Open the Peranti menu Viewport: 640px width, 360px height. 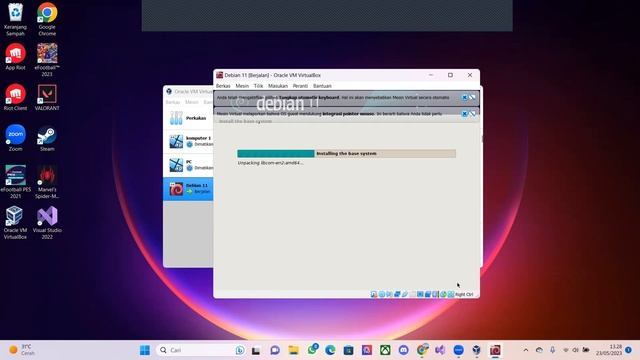tap(300, 86)
